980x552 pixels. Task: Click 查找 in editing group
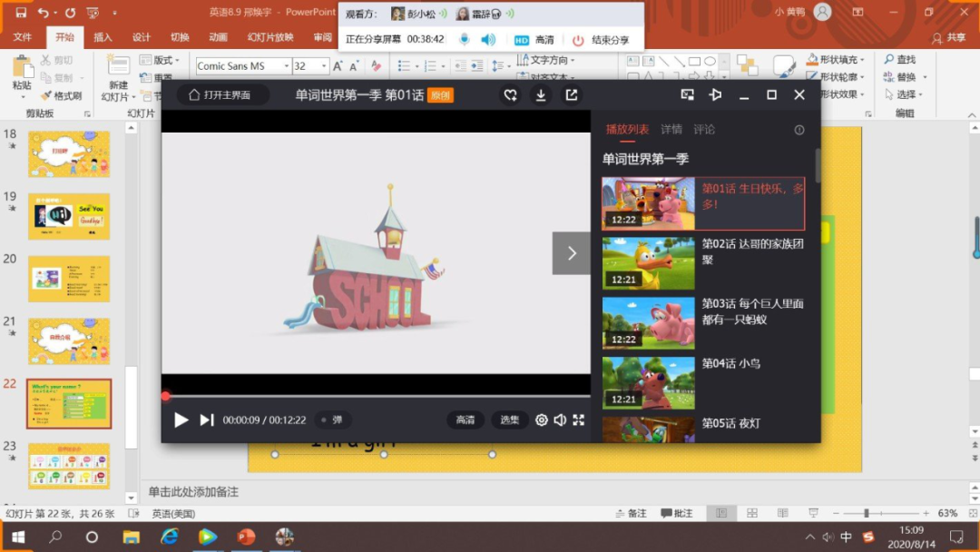[x=900, y=59]
